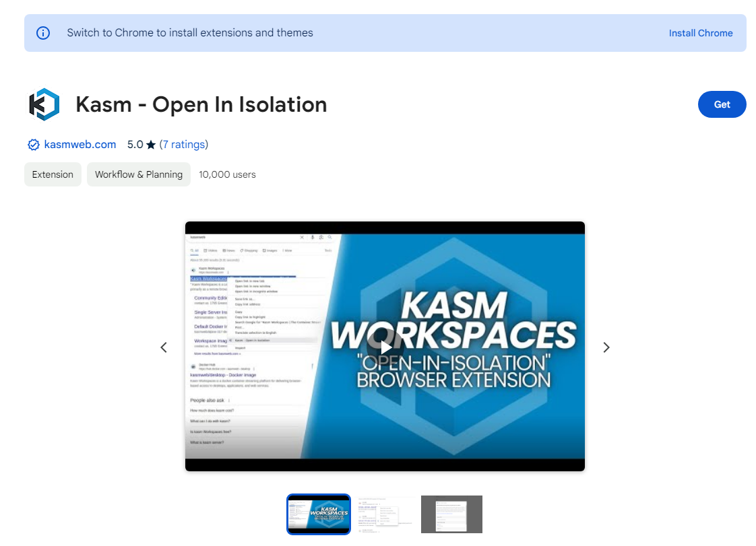Click the star icon next to 5.0
756x546 pixels.
[x=151, y=145]
